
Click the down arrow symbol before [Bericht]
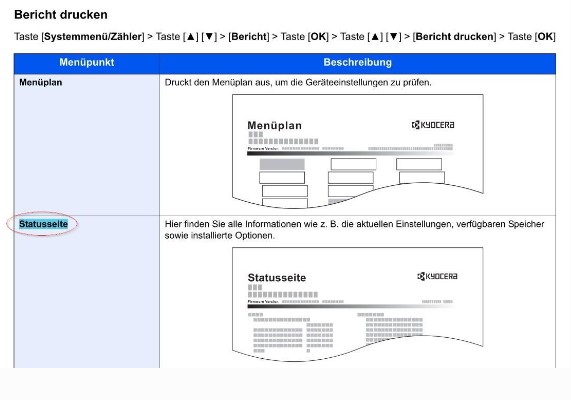point(209,37)
